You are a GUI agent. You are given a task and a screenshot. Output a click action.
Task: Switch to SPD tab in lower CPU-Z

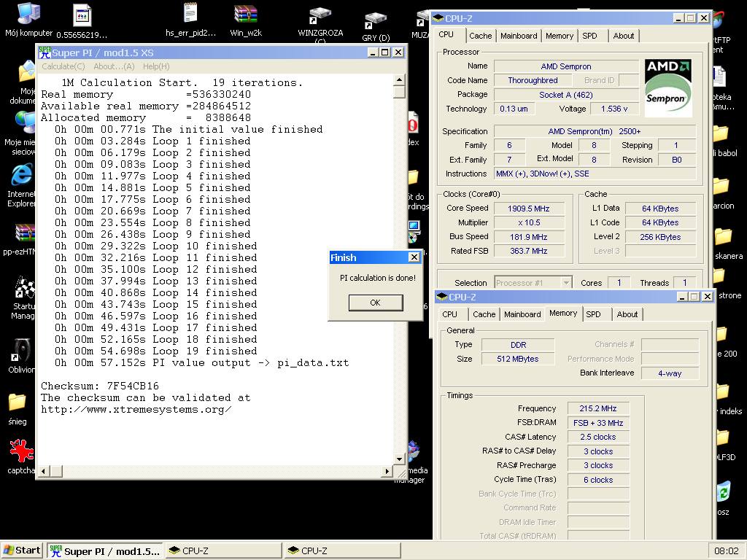pyautogui.click(x=594, y=314)
